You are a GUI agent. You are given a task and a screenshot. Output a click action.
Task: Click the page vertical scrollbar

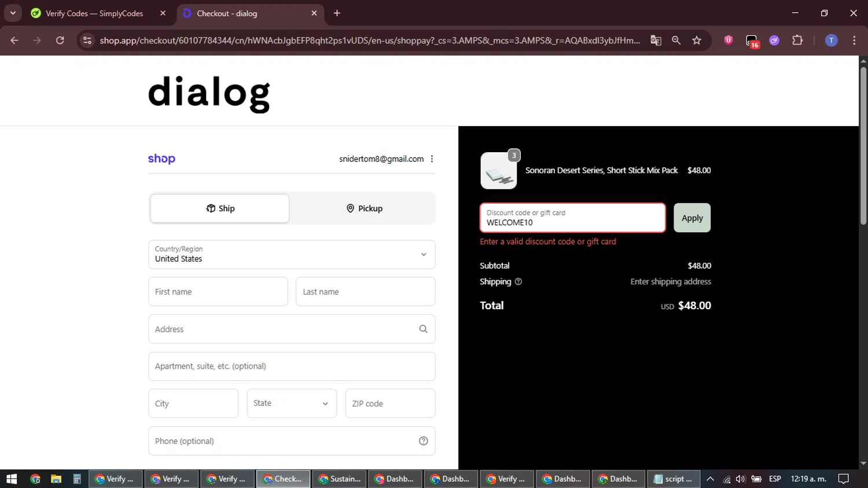pyautogui.click(x=863, y=145)
